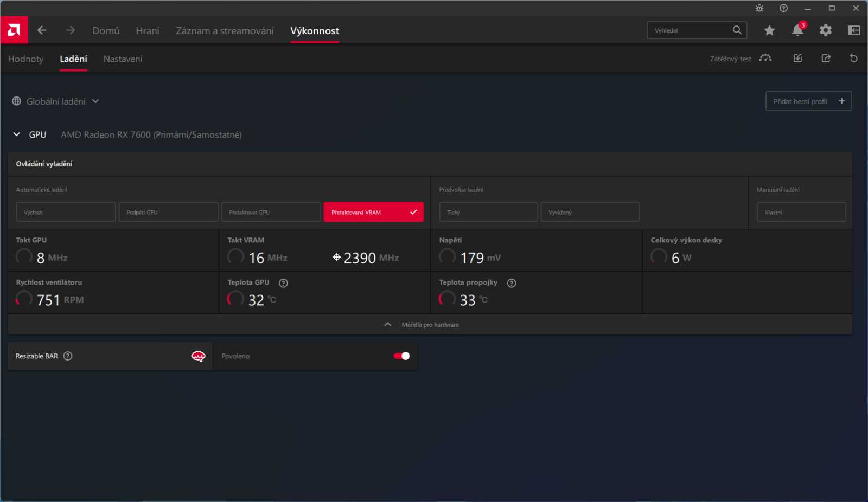This screenshot has width=868, height=502.
Task: Go back with the left arrow icon
Action: tap(42, 30)
